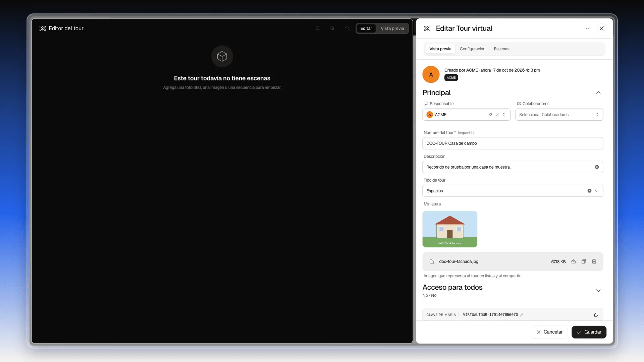Click the pencil edit icon in Responsable field
The height and width of the screenshot is (362, 644).
tap(490, 115)
